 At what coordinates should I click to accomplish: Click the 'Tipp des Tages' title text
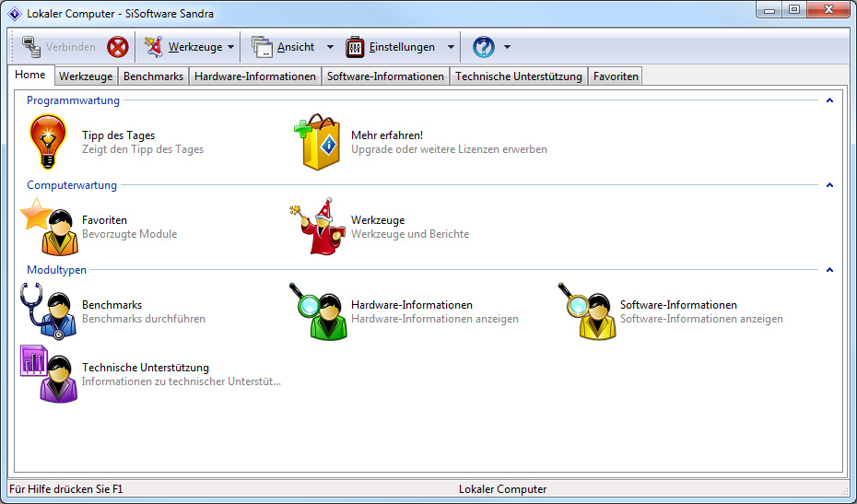click(119, 135)
